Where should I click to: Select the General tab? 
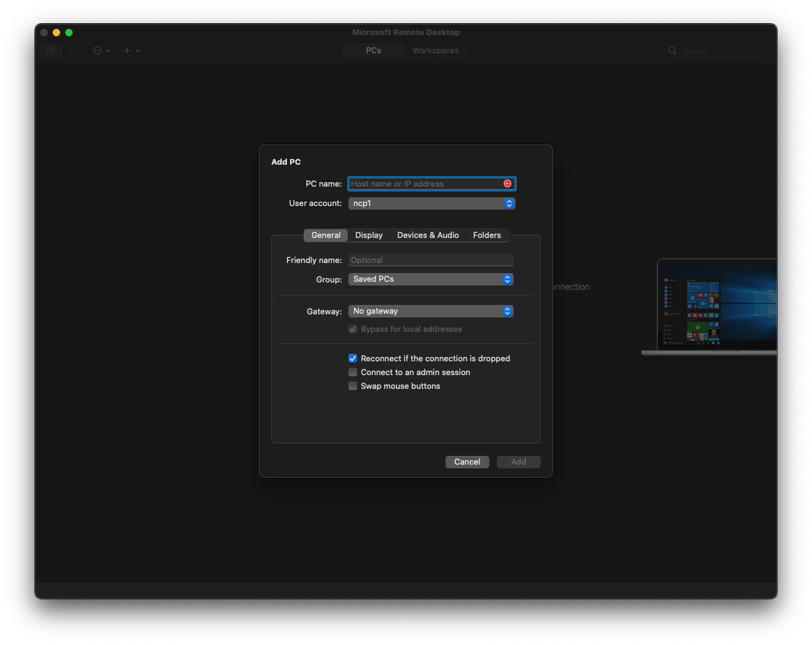[326, 235]
